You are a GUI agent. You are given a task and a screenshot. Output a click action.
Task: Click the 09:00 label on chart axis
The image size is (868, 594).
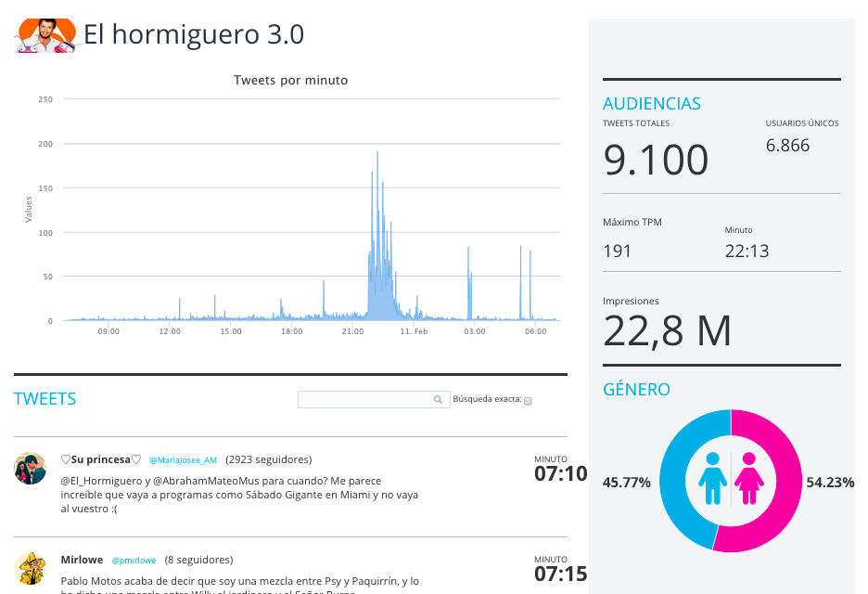pos(108,331)
